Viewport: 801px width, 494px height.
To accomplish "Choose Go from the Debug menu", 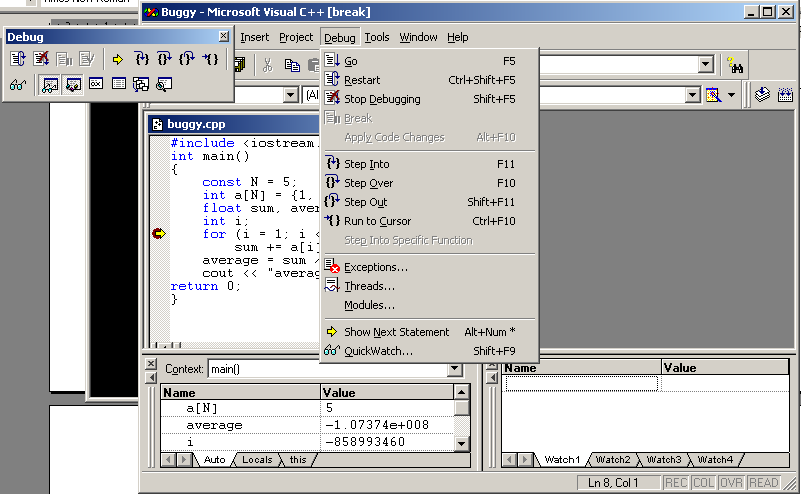I will coord(429,61).
